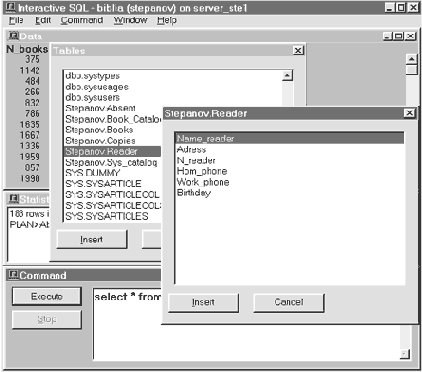This screenshot has height=372, width=422.
Task: Select N_books value 375
Action: pyautogui.click(x=32, y=59)
